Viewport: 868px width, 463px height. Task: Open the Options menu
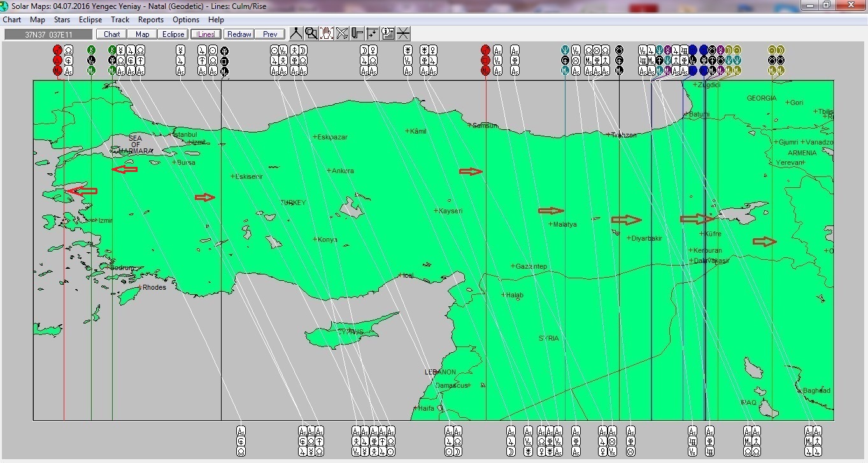pyautogui.click(x=186, y=20)
